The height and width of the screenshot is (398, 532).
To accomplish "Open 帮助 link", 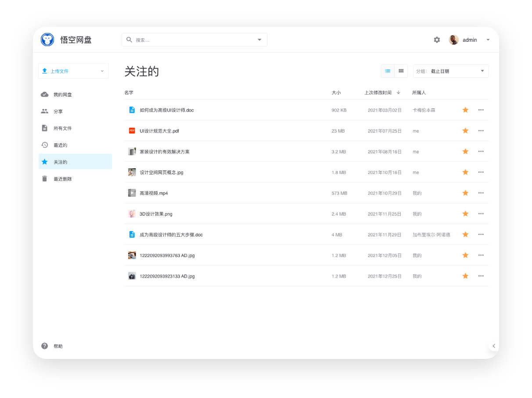I will [x=58, y=346].
